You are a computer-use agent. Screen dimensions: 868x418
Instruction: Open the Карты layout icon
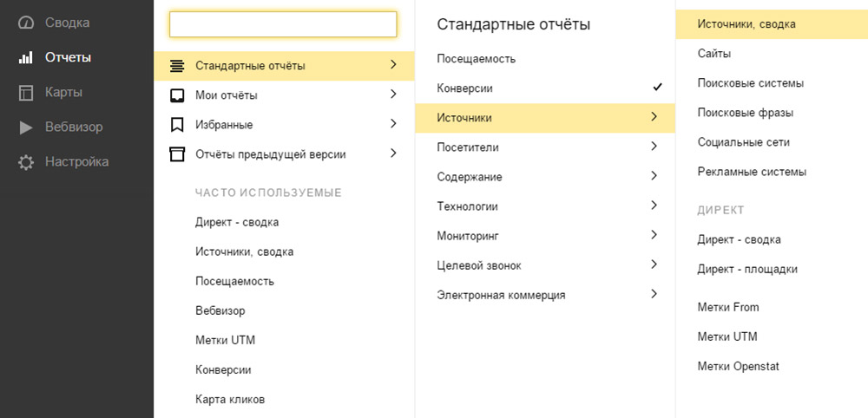click(x=25, y=93)
